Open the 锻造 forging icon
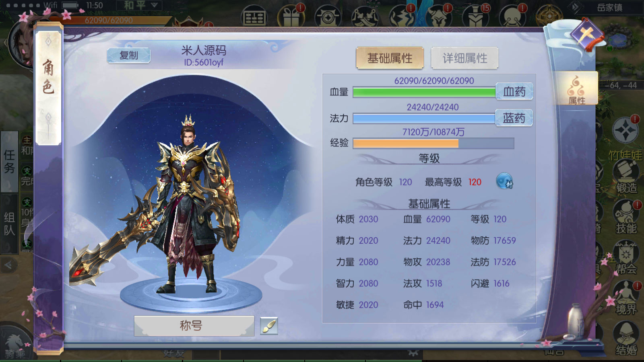644x362 pixels. pos(626,176)
